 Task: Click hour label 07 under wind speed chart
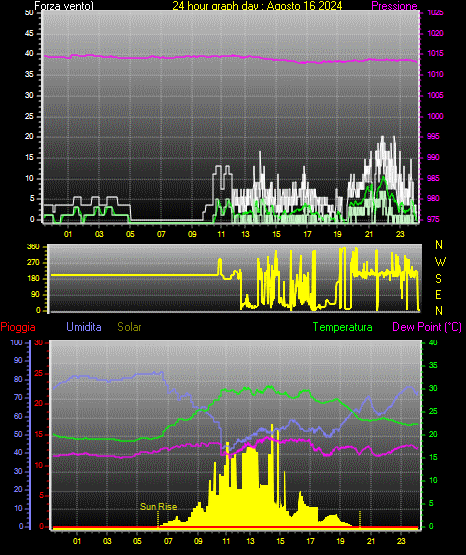pos(161,234)
